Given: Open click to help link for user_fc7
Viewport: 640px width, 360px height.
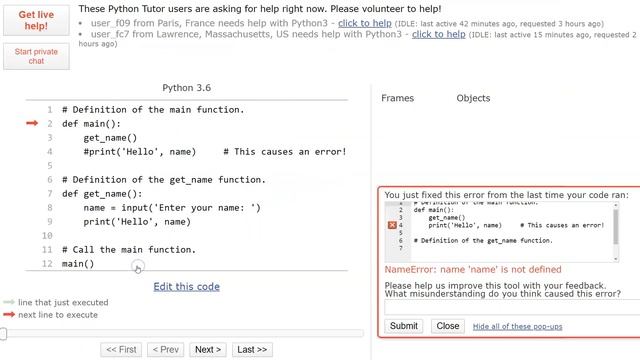Looking at the screenshot, I should pos(438,34).
